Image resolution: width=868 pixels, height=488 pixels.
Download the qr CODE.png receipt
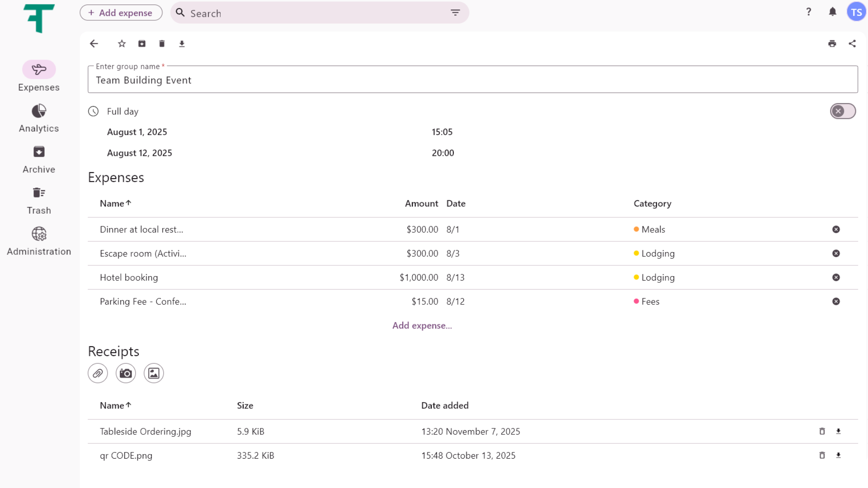click(x=838, y=455)
